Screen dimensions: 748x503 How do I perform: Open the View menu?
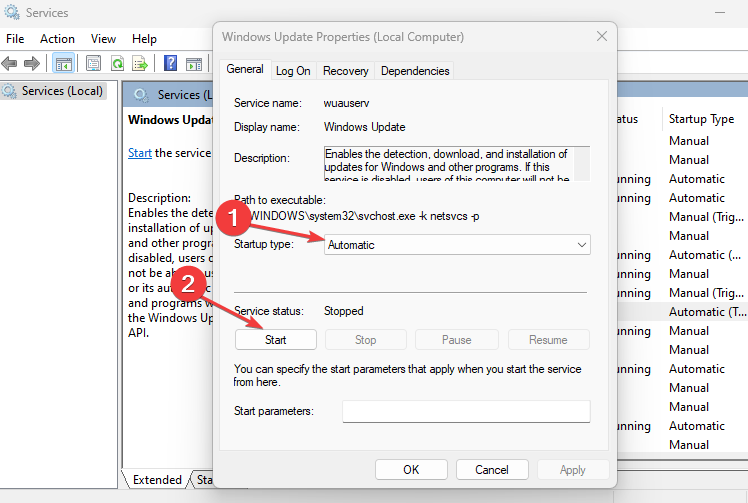pos(104,39)
